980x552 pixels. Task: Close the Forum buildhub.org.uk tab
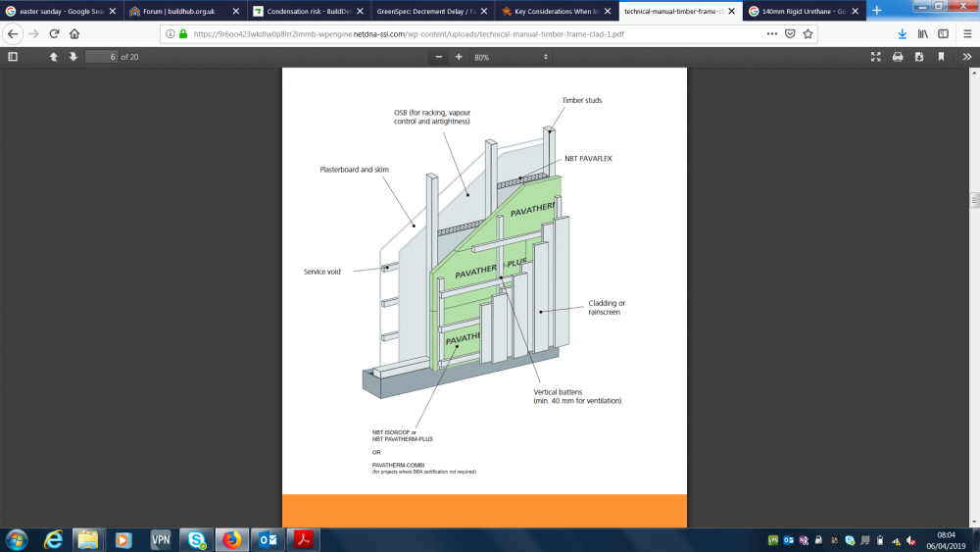pos(235,11)
